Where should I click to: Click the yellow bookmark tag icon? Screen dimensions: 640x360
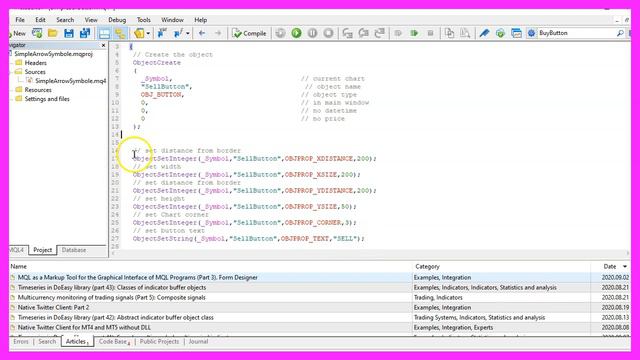tap(139, 33)
